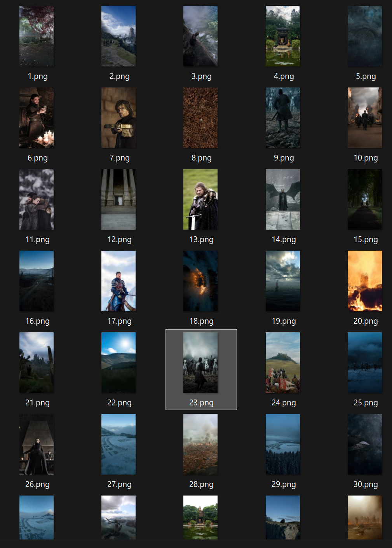Open the 4.png garden temple thumbnail
Viewport: 392px width, 548px height.
tap(283, 36)
